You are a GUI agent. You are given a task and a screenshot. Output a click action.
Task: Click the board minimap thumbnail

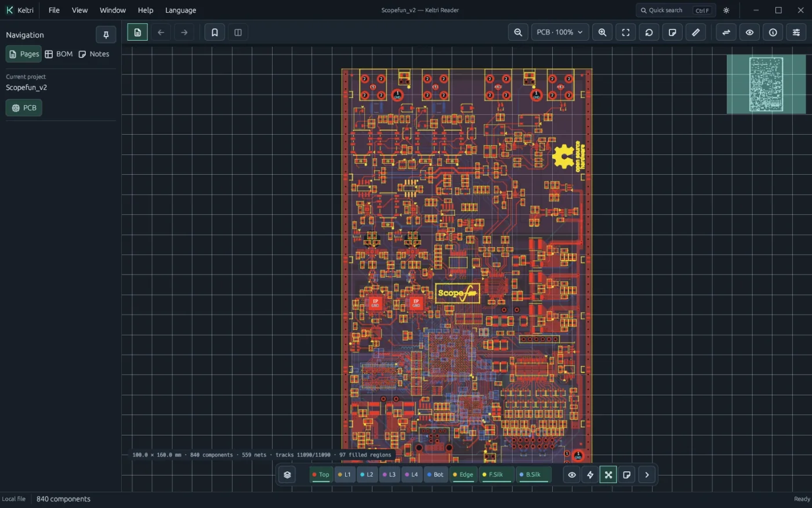tap(766, 84)
